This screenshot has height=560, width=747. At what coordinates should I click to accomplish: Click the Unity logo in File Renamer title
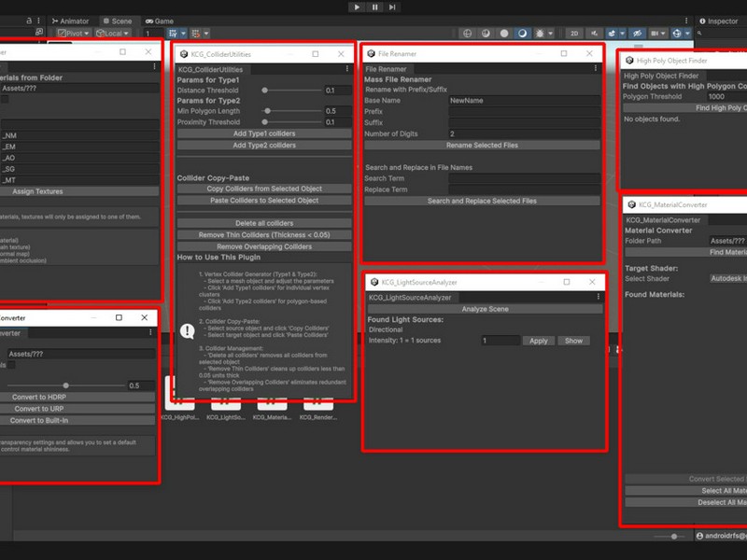pyautogui.click(x=371, y=54)
